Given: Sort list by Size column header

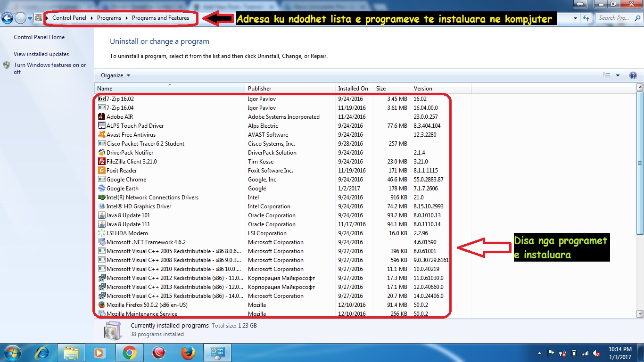Looking at the screenshot, I should [x=392, y=88].
